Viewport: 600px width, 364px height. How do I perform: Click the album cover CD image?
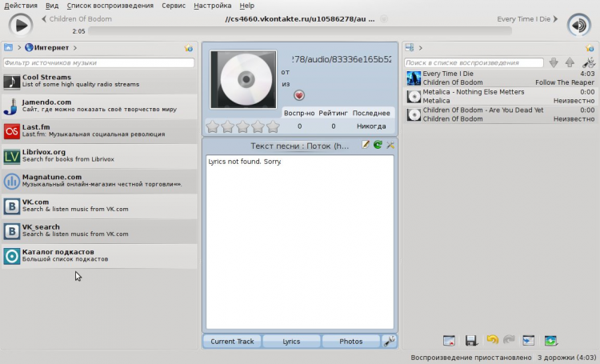[243, 79]
